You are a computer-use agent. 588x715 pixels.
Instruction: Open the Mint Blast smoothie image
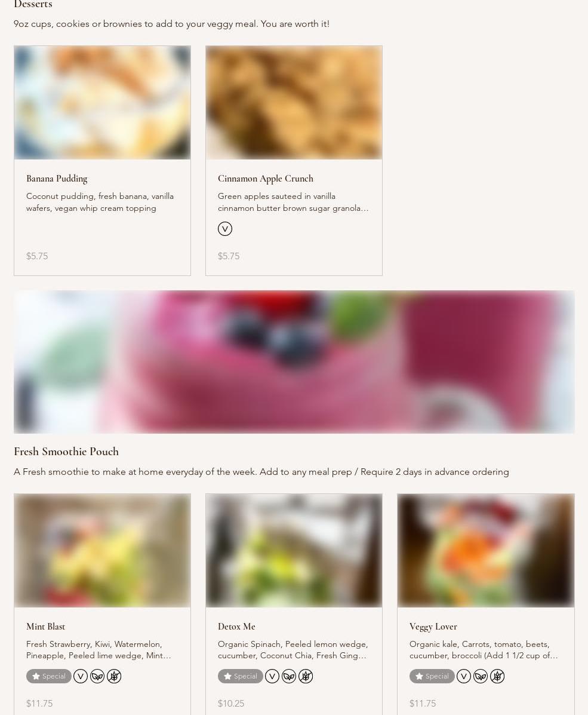coord(102,550)
